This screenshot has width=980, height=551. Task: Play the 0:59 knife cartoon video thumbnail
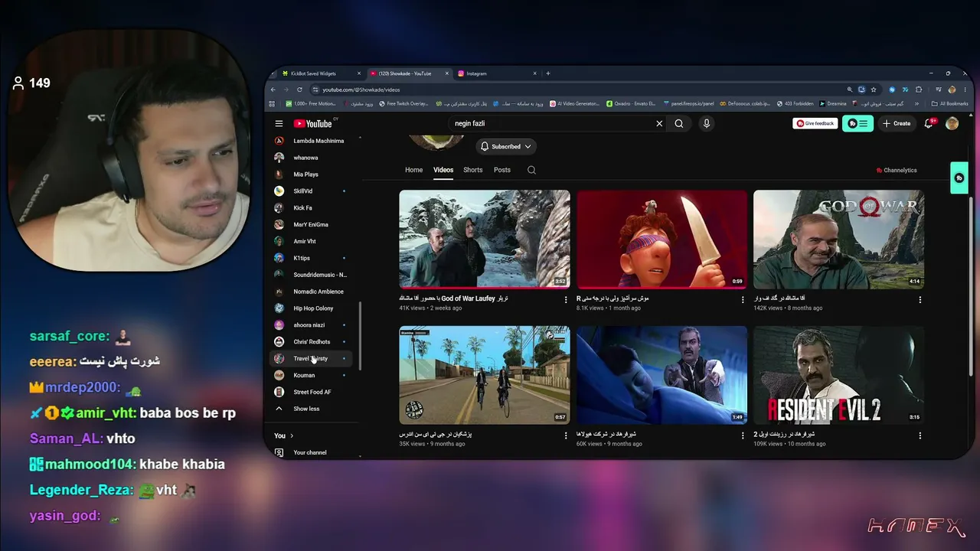tap(661, 240)
